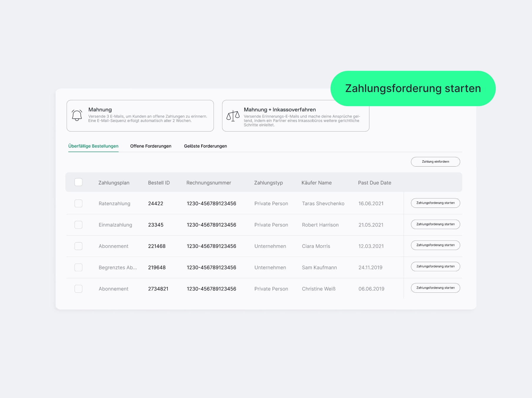Click due date 06.06.2019

click(371, 289)
